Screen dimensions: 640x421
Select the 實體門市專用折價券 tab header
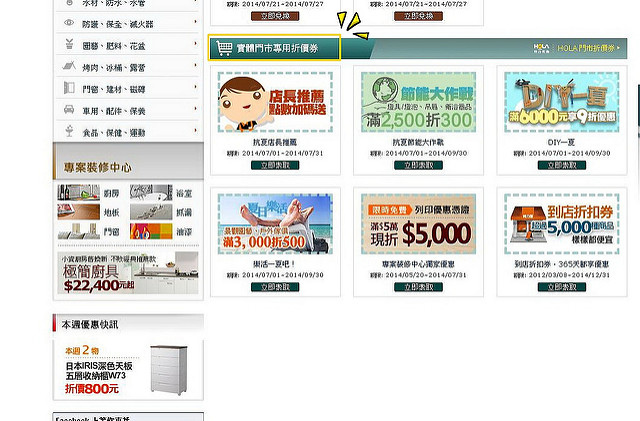pos(274,48)
